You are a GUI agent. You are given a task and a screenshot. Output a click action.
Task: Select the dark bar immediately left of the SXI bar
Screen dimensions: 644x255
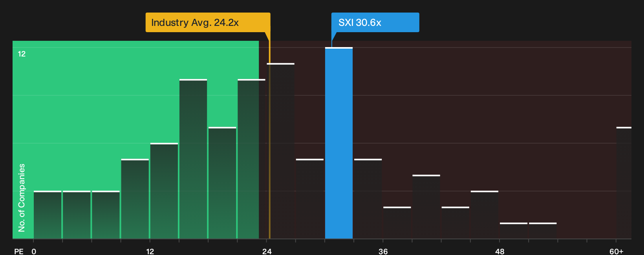tap(310, 199)
